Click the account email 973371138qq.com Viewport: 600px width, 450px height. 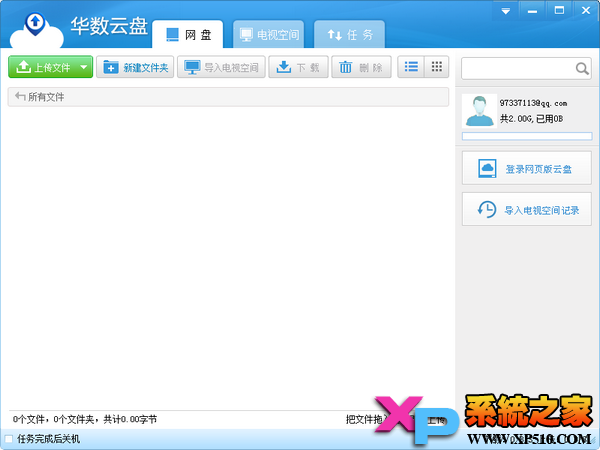point(533,103)
